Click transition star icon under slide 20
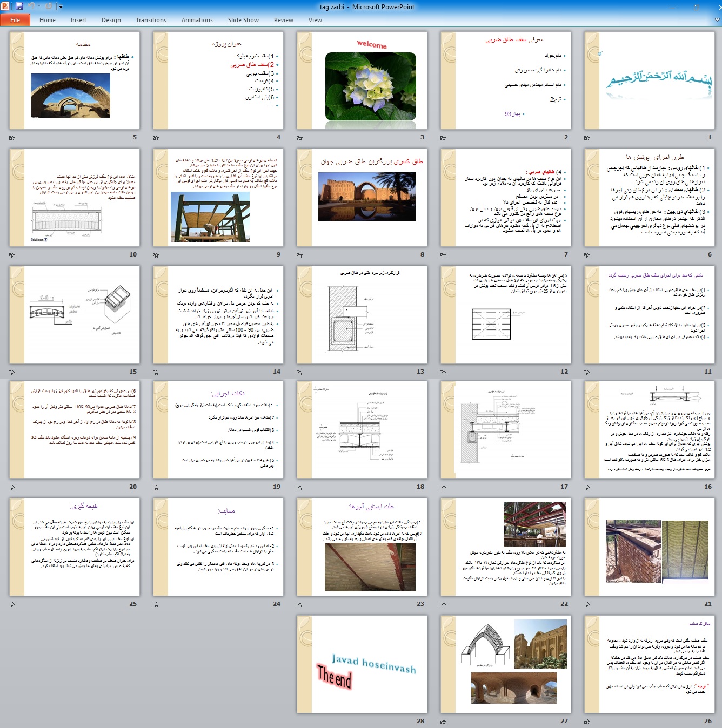 [12, 488]
